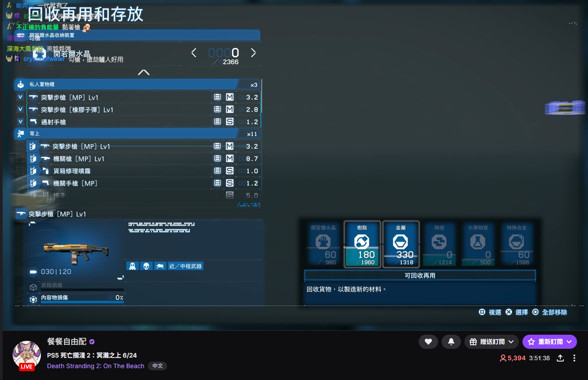Click stream title PS5 死亡擱淺 2：冥灘之上 6/24
Image resolution: width=588 pixels, height=380 pixels.
(x=92, y=355)
